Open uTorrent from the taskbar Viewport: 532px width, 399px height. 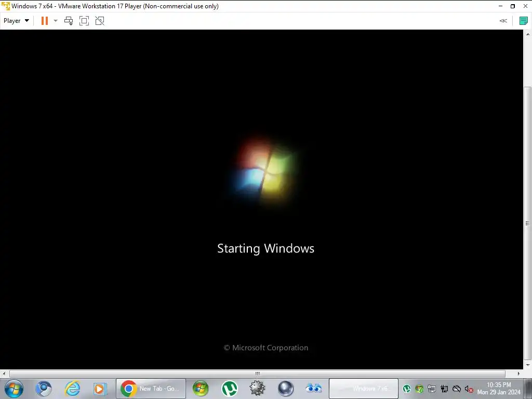click(x=229, y=389)
